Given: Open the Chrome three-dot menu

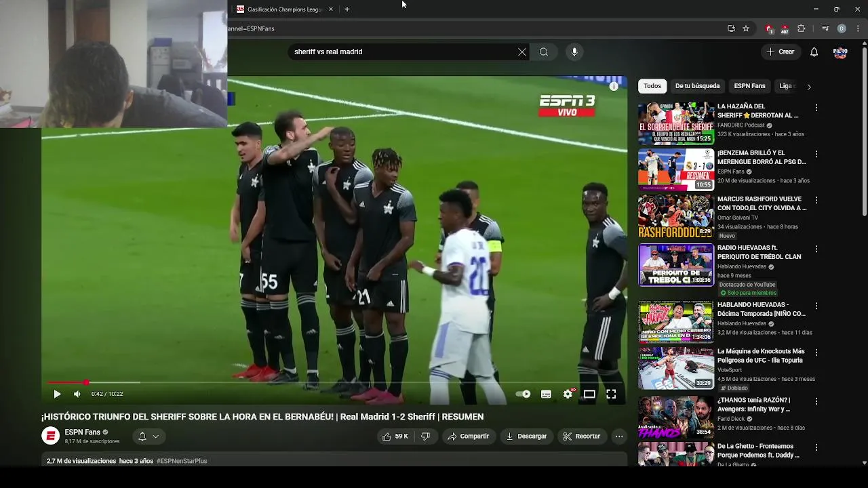Looking at the screenshot, I should [x=858, y=28].
